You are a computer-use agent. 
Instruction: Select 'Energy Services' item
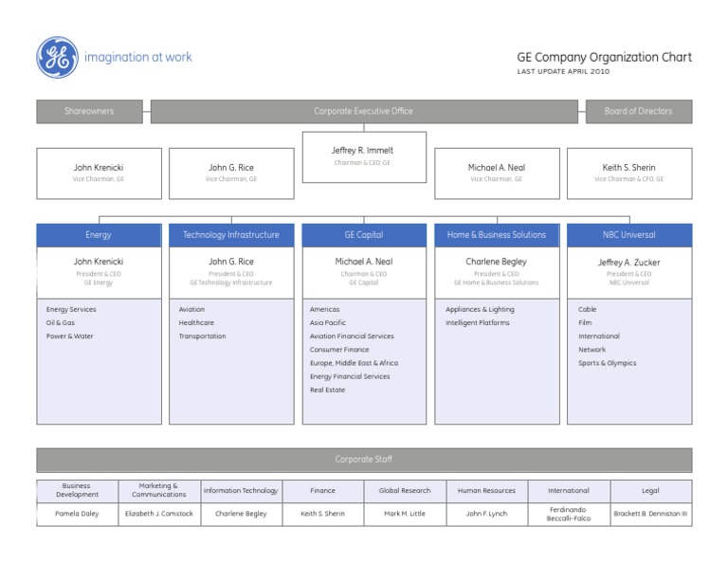[x=71, y=310]
